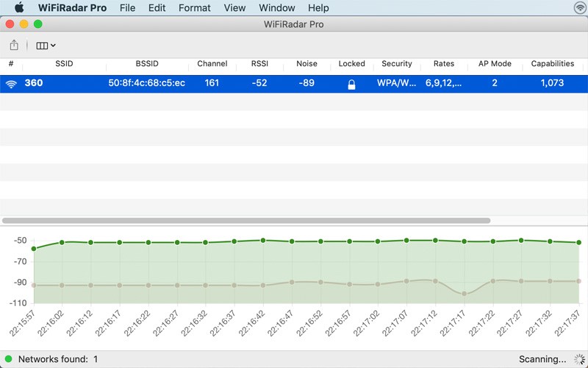Click the horizontal table scrollbar
The image size is (588, 368).
tap(246, 221)
